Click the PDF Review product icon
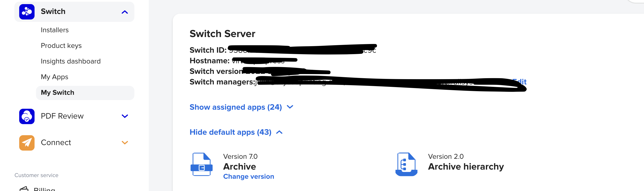 (x=27, y=116)
